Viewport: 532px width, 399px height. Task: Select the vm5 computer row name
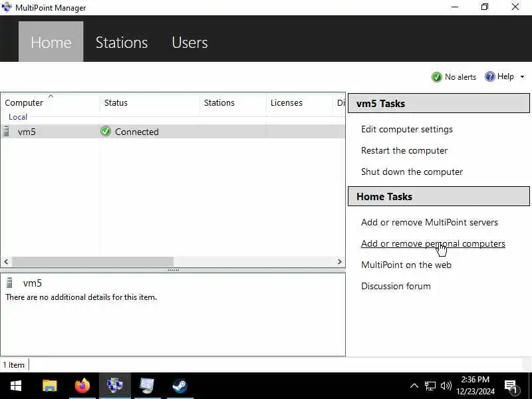click(x=27, y=132)
